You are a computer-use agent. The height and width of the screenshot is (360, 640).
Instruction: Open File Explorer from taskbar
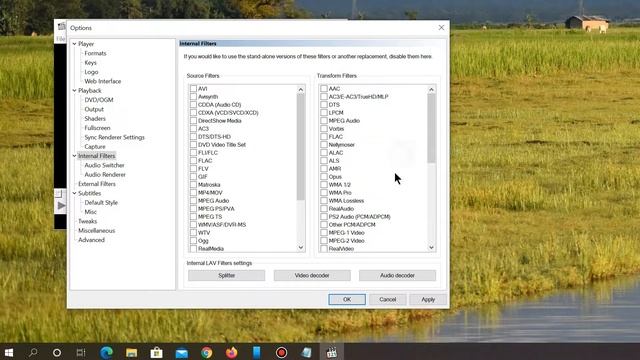pyautogui.click(x=131, y=353)
